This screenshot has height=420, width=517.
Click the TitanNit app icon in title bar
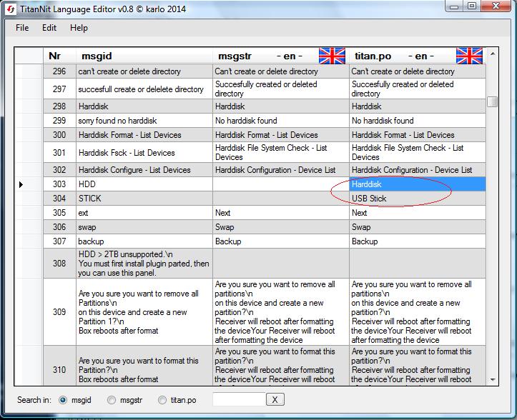pyautogui.click(x=10, y=6)
